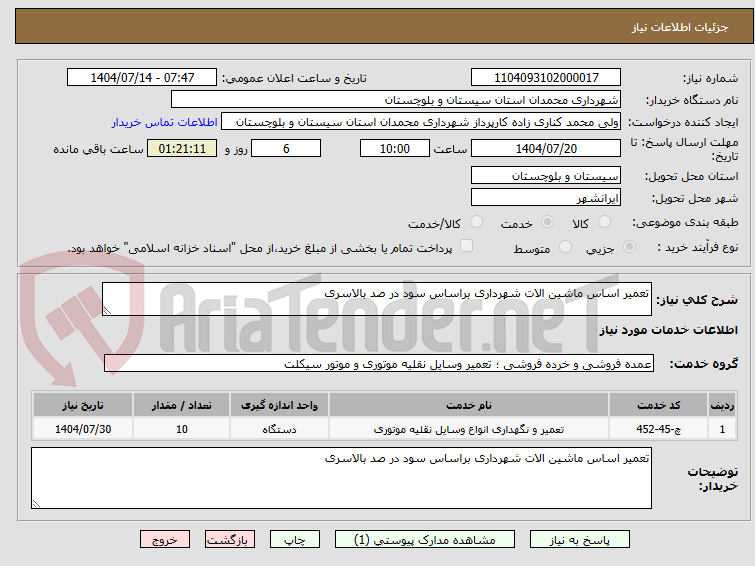Click مشاهده مدارک پیوستی (1) button
This screenshot has width=755, height=566.
click(425, 540)
